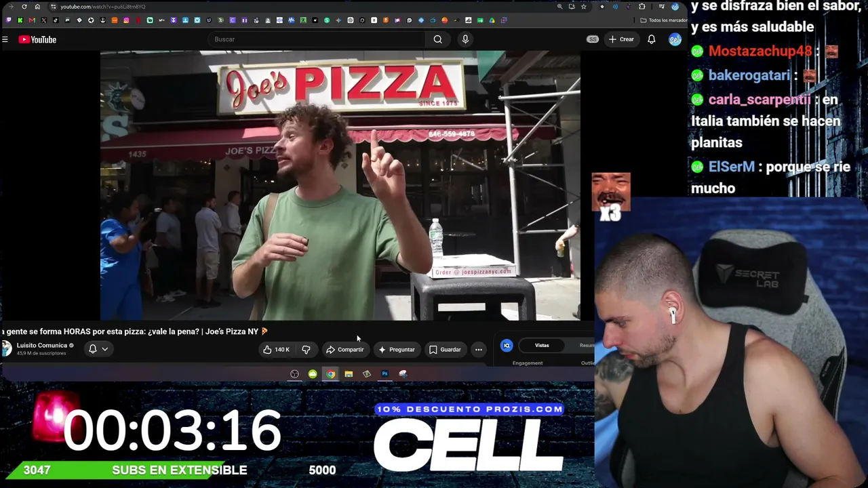The width and height of the screenshot is (868, 488).
Task: Open TikTok bookmark in bookmarks bar
Action: pyautogui.click(x=56, y=20)
